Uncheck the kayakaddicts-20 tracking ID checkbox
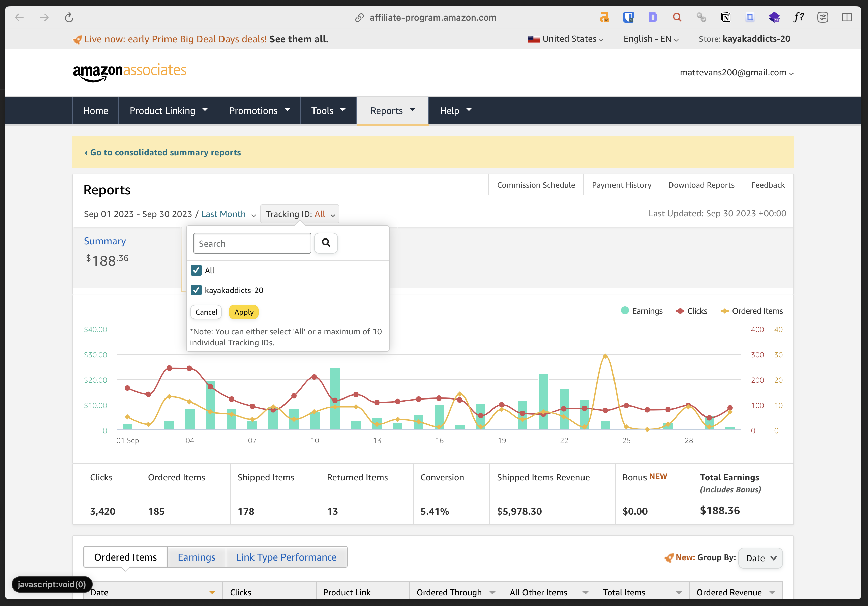This screenshot has width=868, height=606. coord(196,290)
